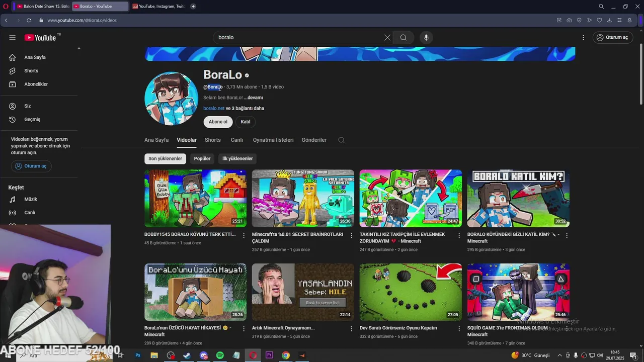Image resolution: width=644 pixels, height=362 pixels.
Task: Select Son yüklenenler filter chip
Action: click(165, 159)
